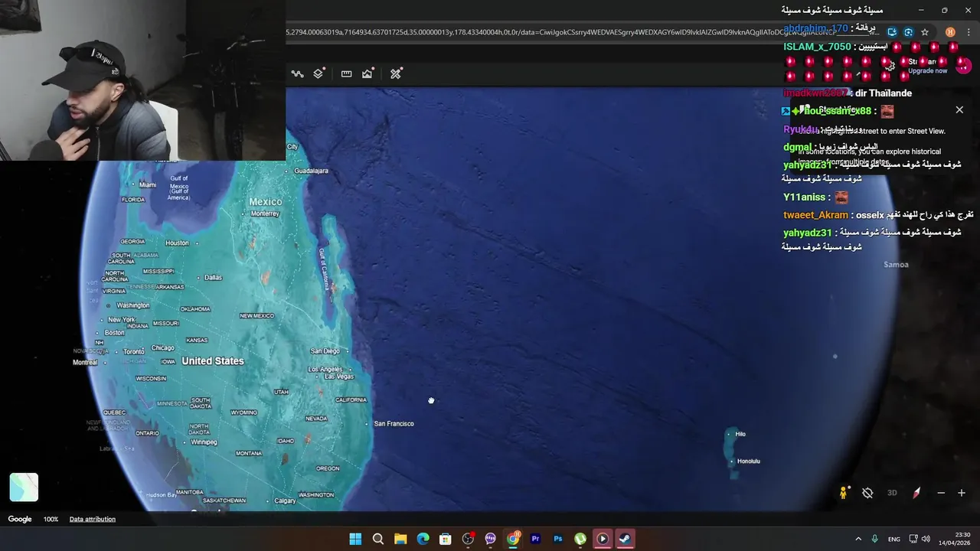Expand the system tray hidden icons
Image resolution: width=980 pixels, height=551 pixels.
[x=858, y=539]
